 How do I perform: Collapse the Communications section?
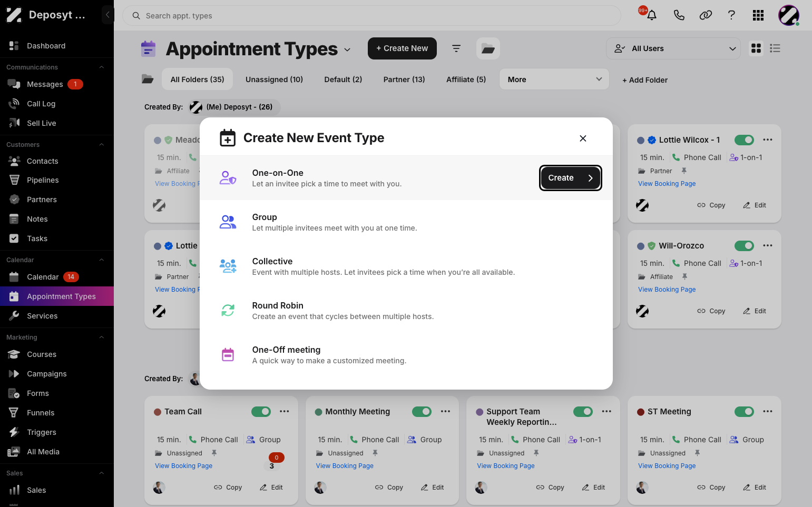pos(102,67)
